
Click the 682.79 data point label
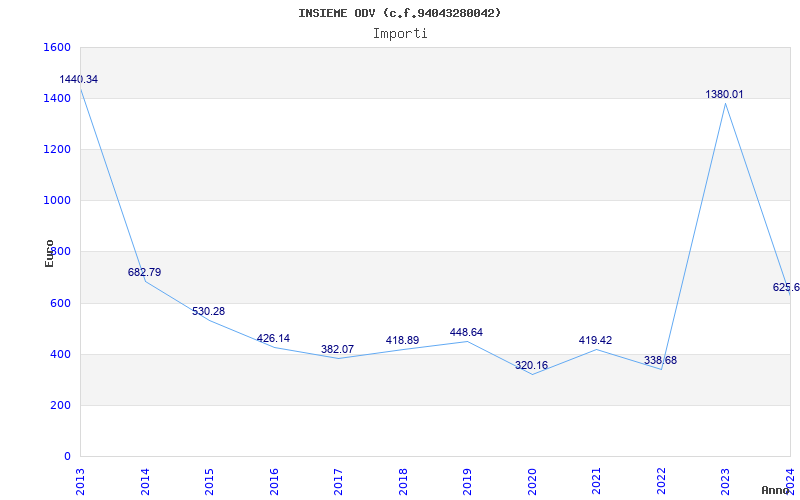coord(144,272)
